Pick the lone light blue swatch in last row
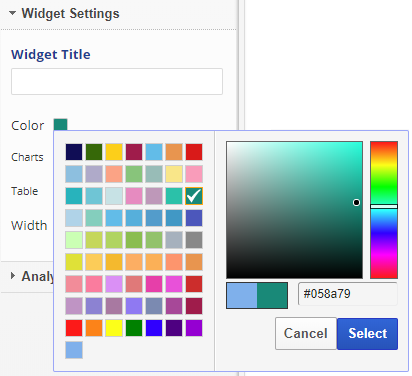The height and width of the screenshot is (376, 412). pos(74,350)
